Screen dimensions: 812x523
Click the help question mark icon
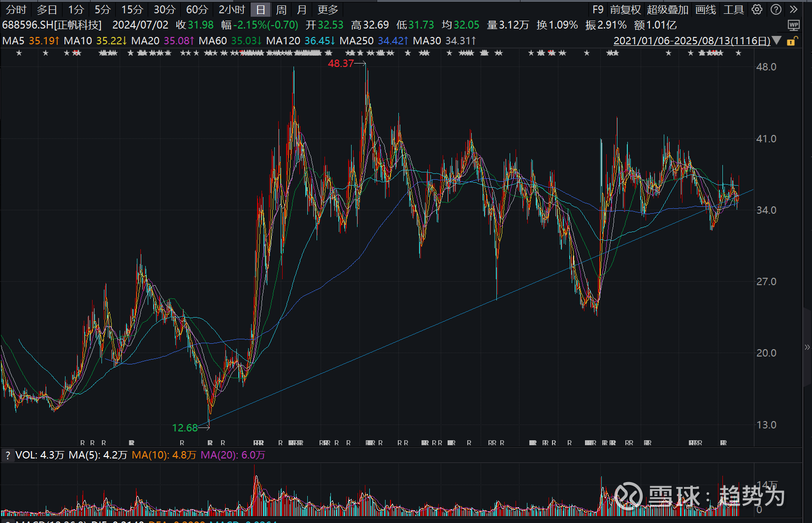(x=776, y=9)
